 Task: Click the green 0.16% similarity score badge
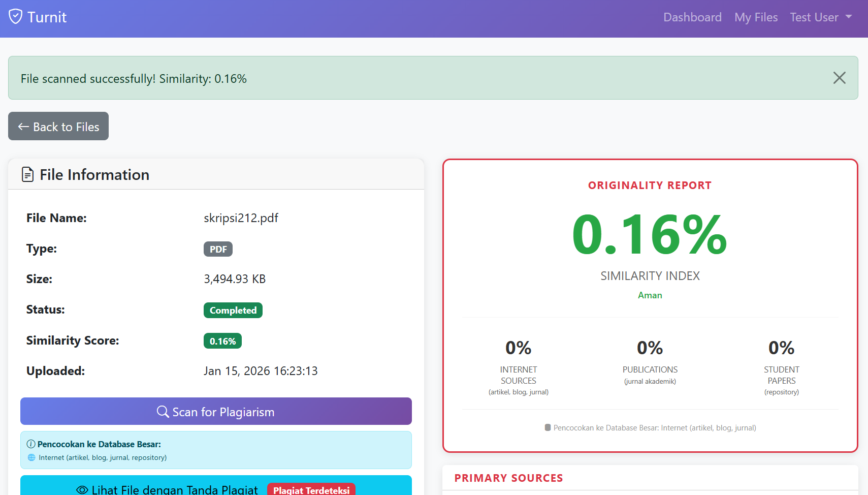(x=222, y=341)
